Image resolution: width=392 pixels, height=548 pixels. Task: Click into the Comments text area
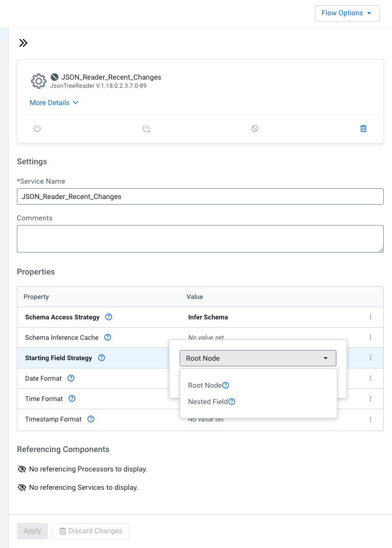[x=200, y=238]
